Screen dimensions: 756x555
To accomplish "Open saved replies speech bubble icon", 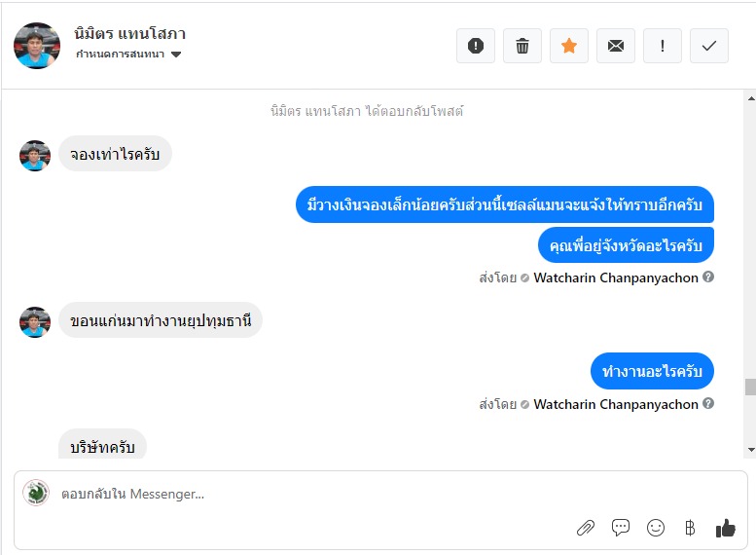I will tap(621, 528).
